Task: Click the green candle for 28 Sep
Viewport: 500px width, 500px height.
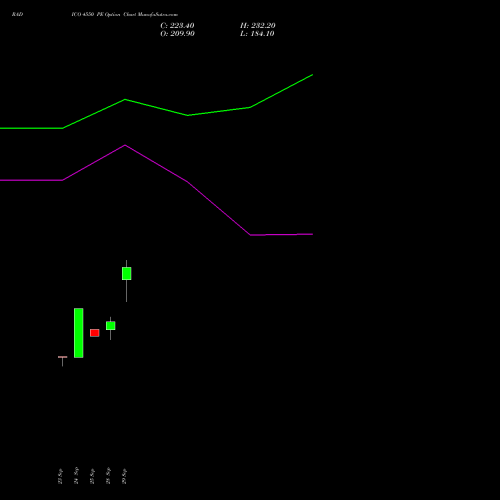Action: 111,326
